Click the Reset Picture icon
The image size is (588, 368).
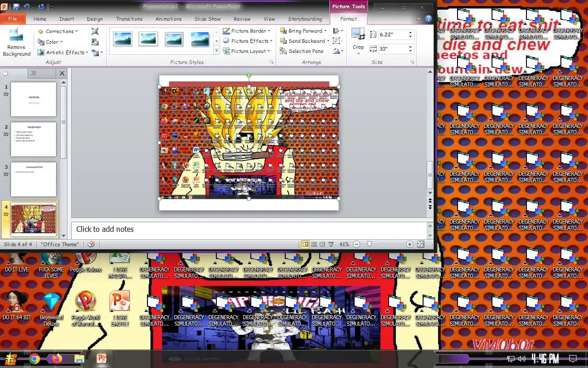point(96,52)
